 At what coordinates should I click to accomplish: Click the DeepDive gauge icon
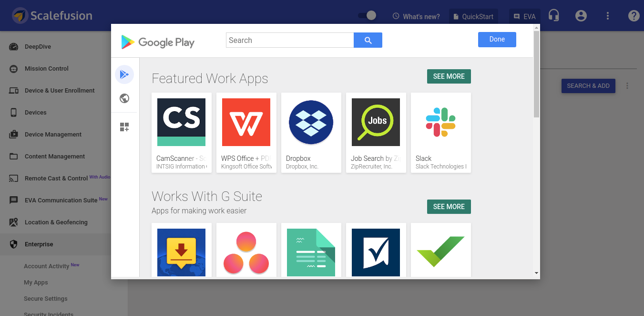pos(14,47)
